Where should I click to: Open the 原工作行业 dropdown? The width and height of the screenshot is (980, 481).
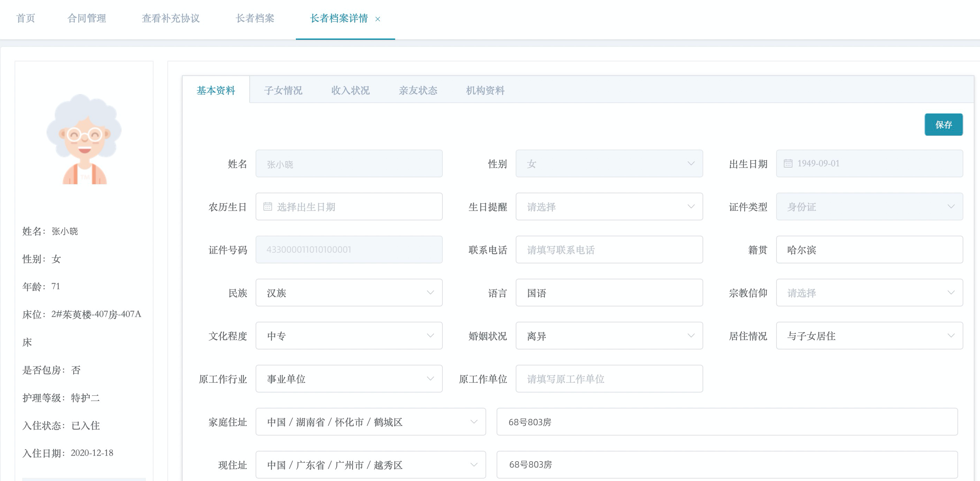tap(349, 378)
